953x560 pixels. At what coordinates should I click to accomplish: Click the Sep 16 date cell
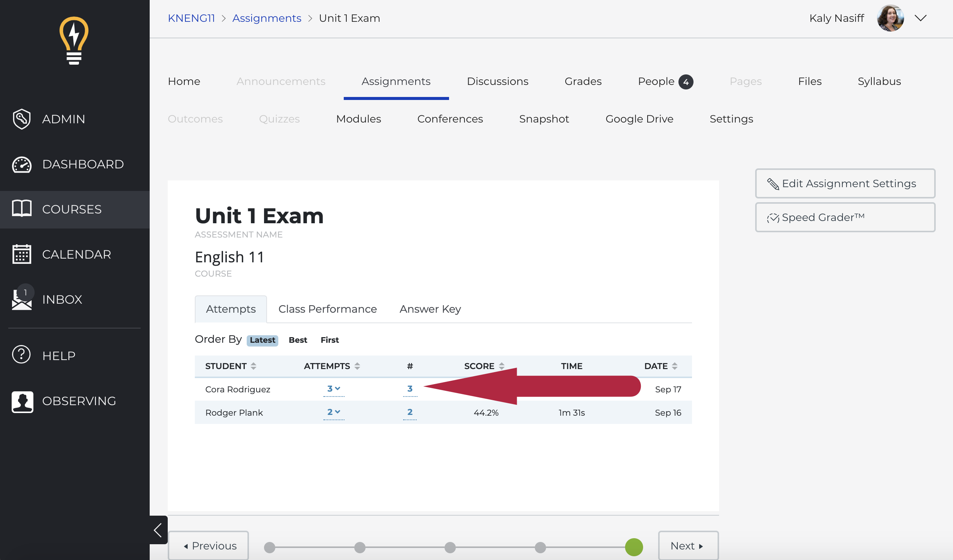tap(668, 413)
